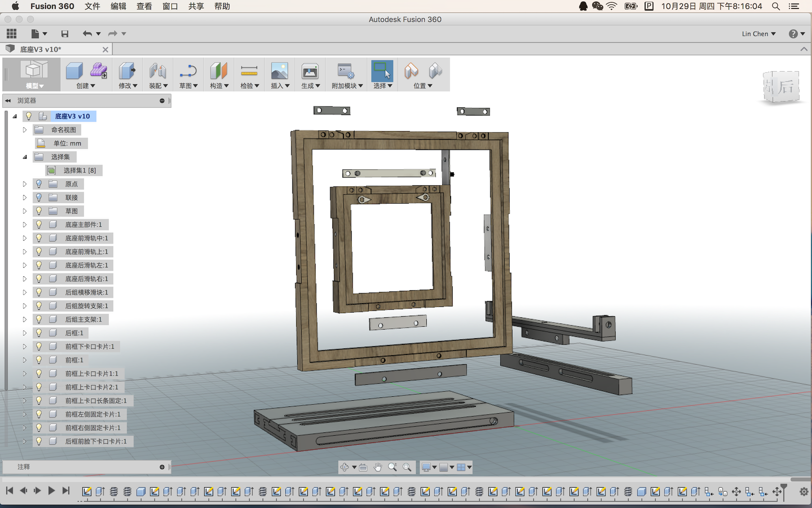Screen dimensions: 812x508
Task: Collapse the 选择集 folder
Action: click(25, 157)
